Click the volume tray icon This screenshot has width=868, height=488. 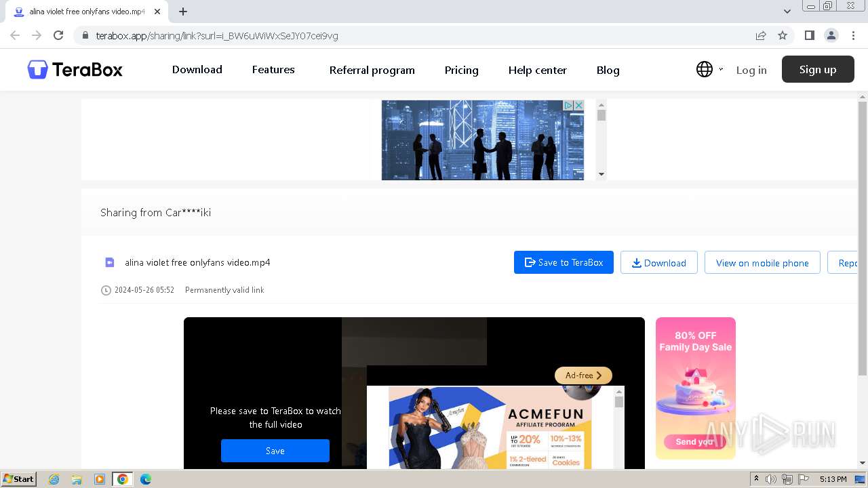pyautogui.click(x=771, y=479)
